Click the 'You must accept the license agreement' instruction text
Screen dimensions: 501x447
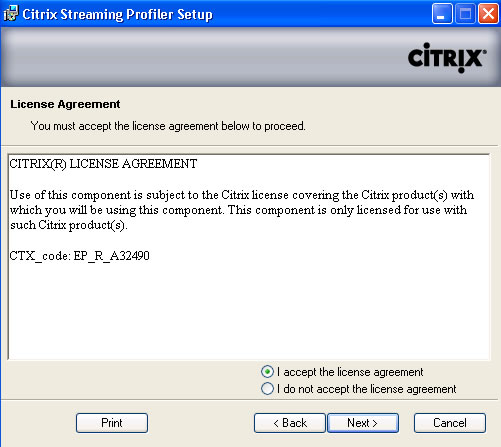(x=168, y=126)
